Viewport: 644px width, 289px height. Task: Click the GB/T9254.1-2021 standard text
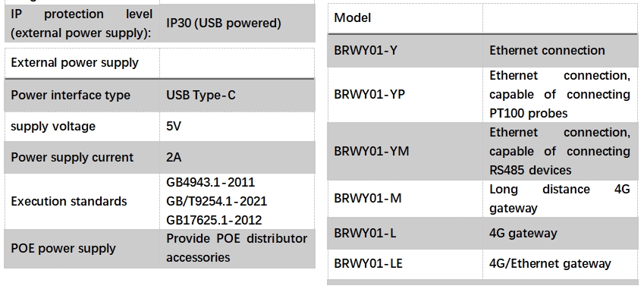pyautogui.click(x=216, y=201)
